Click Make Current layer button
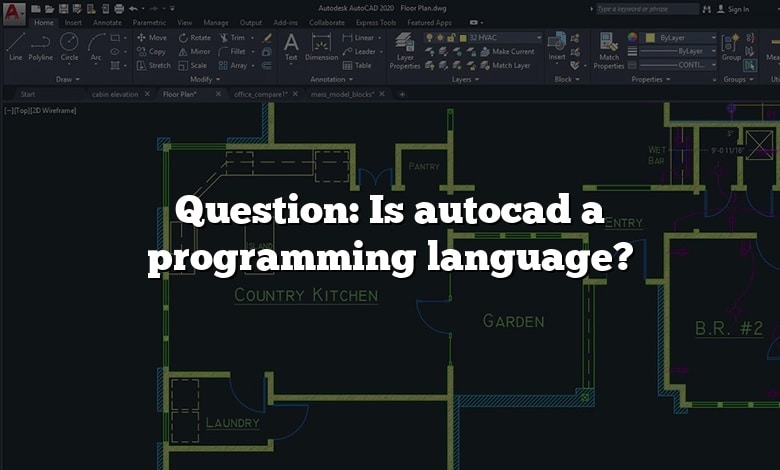The height and width of the screenshot is (470, 780). [508, 51]
